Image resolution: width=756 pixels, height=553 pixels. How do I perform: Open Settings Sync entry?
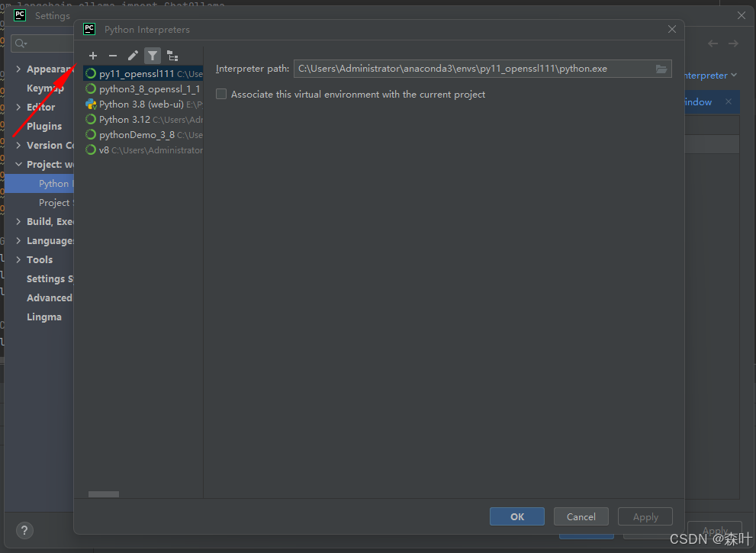tap(50, 278)
